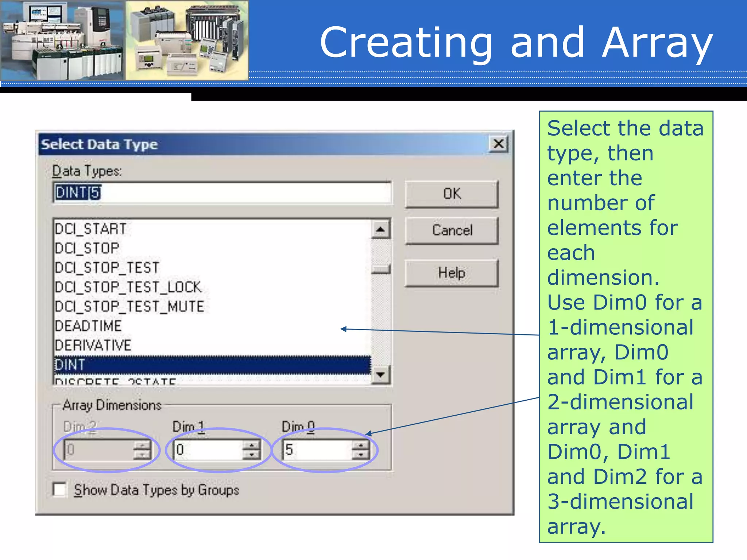
Task: Enable Show Data Types by Groups
Action: click(x=59, y=490)
